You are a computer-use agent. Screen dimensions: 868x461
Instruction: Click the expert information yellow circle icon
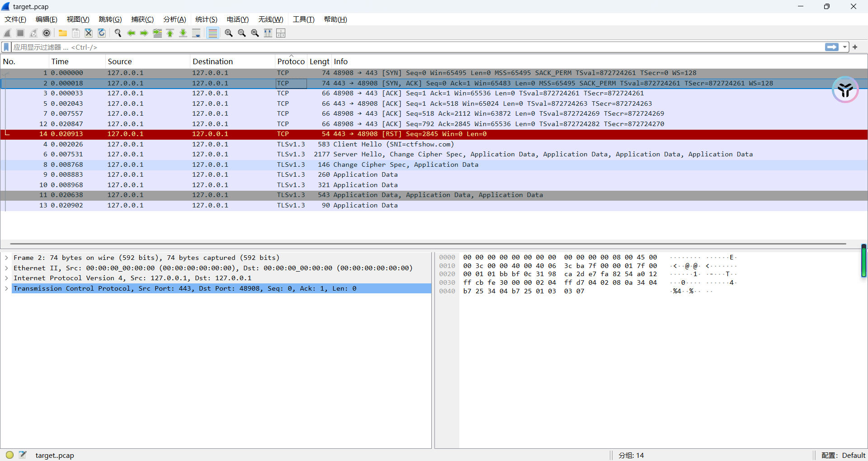[9, 455]
